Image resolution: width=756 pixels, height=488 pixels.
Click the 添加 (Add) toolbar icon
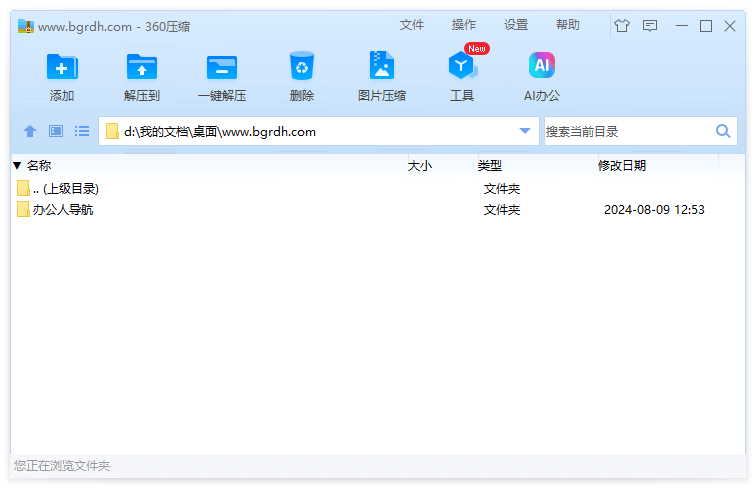pos(62,68)
